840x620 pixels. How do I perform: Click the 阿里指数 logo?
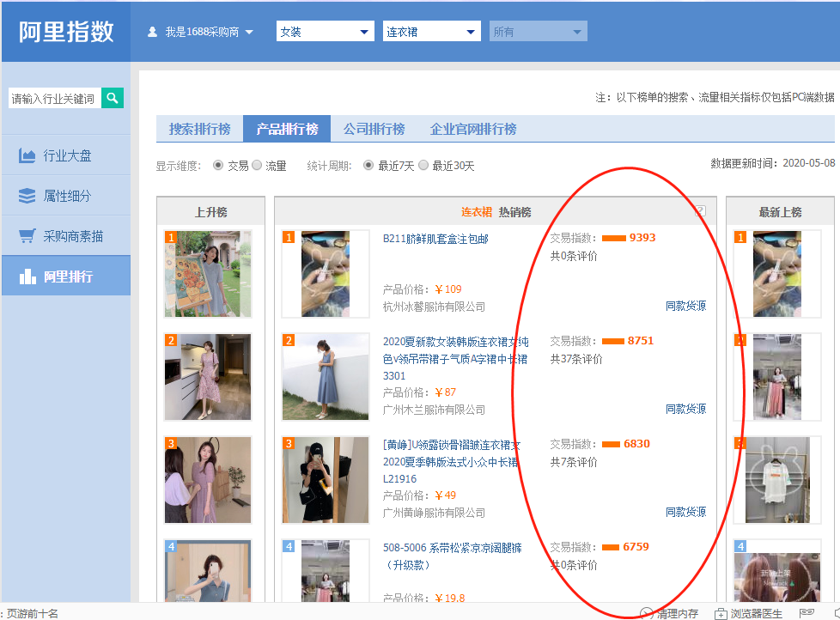coord(66,32)
